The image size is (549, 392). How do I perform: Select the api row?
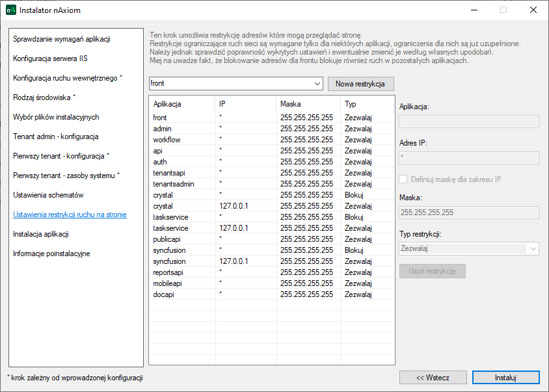(272, 151)
